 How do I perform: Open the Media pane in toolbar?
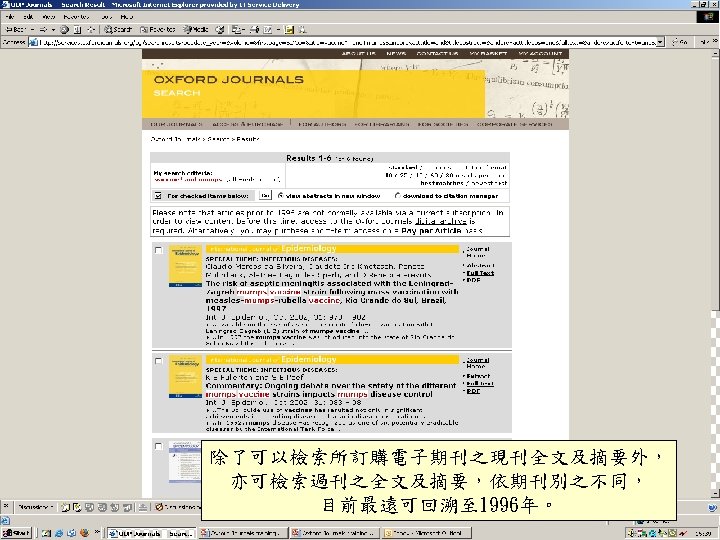pos(196,29)
